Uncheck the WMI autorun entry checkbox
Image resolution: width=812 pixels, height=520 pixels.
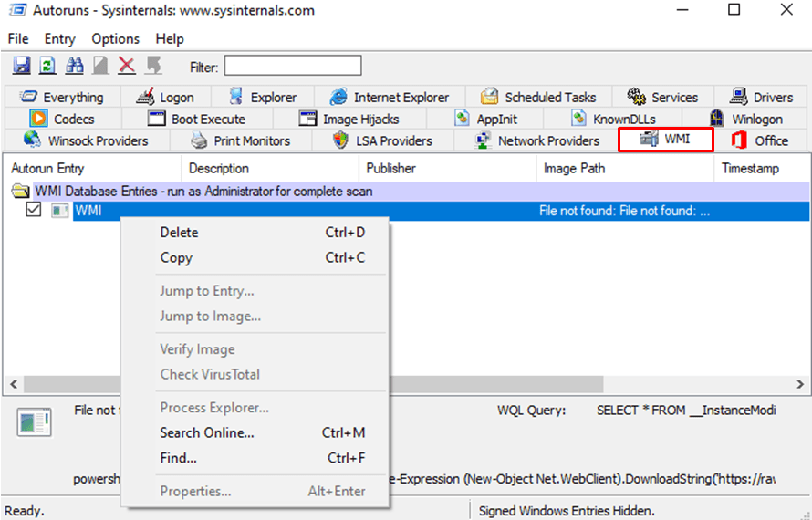tap(34, 210)
